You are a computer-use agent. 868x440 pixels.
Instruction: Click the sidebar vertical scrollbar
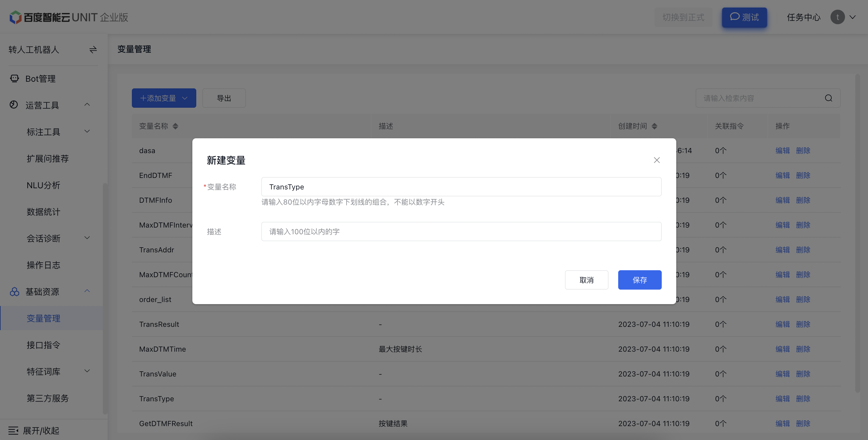(x=105, y=298)
